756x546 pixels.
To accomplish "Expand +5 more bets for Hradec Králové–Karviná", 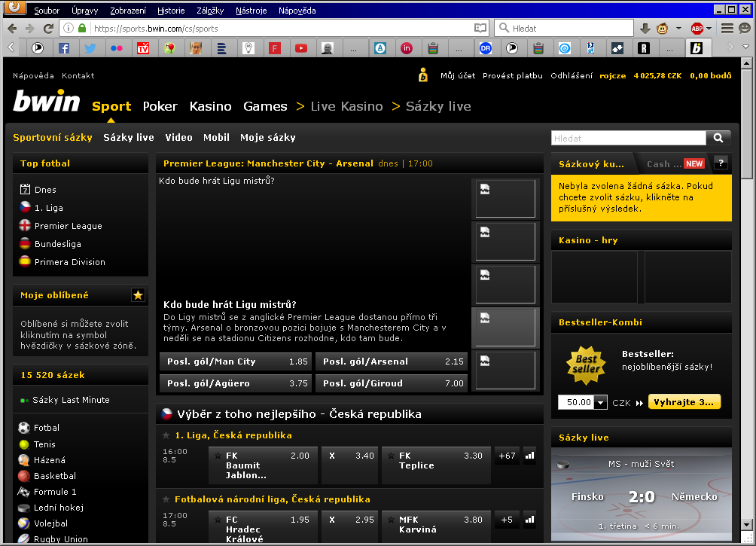I will (x=507, y=520).
